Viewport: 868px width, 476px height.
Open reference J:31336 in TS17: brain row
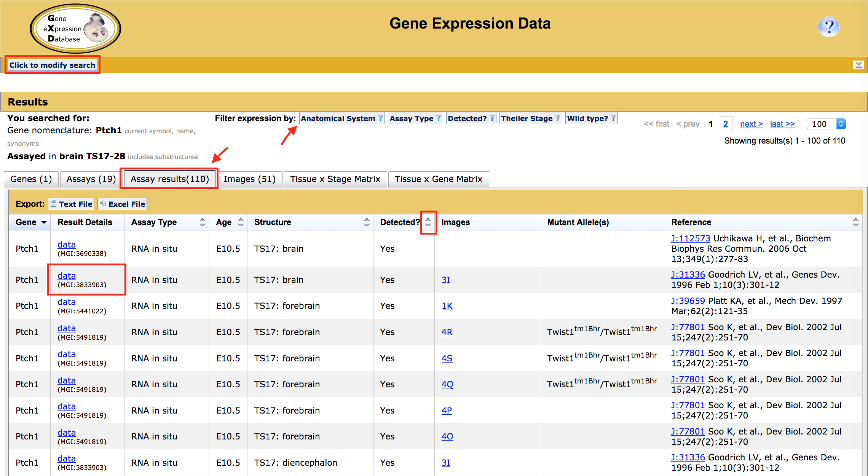[x=688, y=275]
